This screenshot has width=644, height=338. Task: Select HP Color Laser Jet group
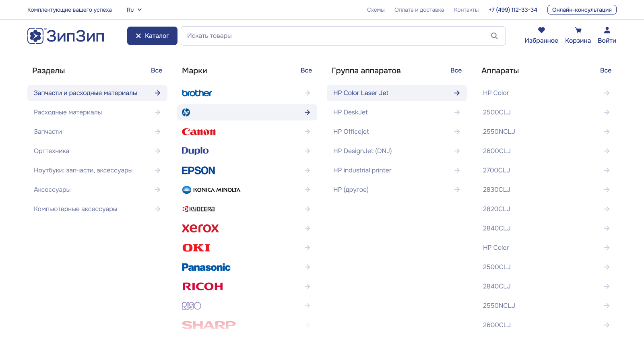397,93
